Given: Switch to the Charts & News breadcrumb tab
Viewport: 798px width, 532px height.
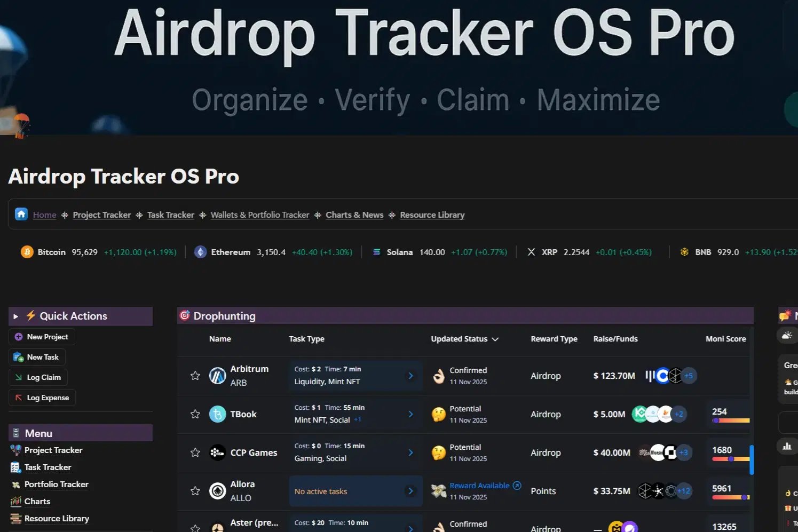Looking at the screenshot, I should (x=354, y=215).
